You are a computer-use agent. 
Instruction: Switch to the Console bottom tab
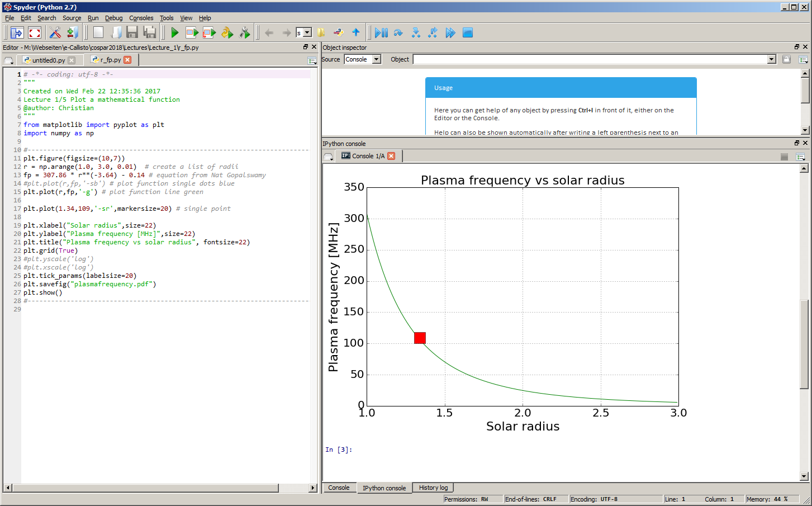339,488
